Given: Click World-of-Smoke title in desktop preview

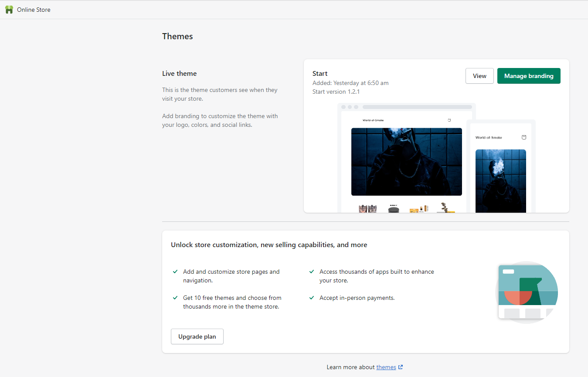Looking at the screenshot, I should (373, 120).
